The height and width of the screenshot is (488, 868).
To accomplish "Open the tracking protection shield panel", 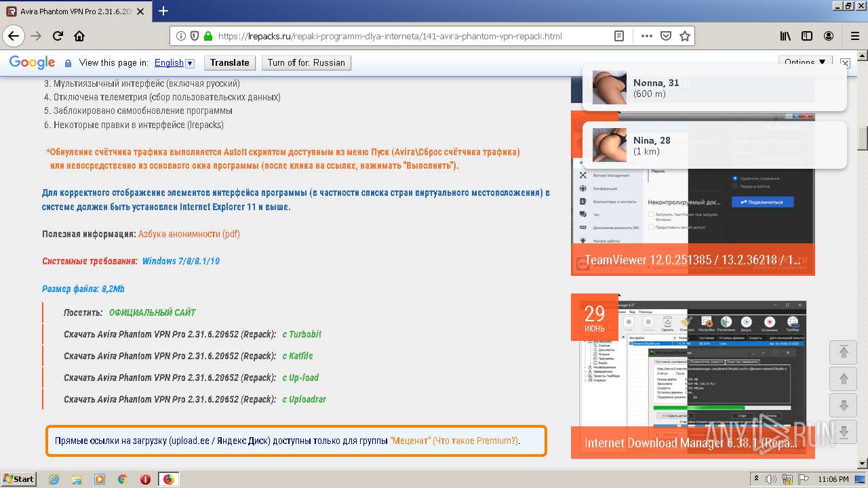I will (195, 36).
